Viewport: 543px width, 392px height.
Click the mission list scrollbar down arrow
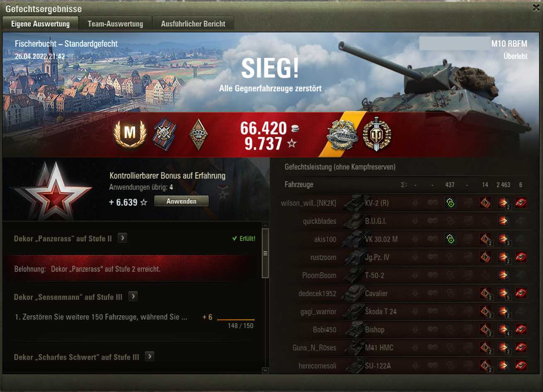265,370
